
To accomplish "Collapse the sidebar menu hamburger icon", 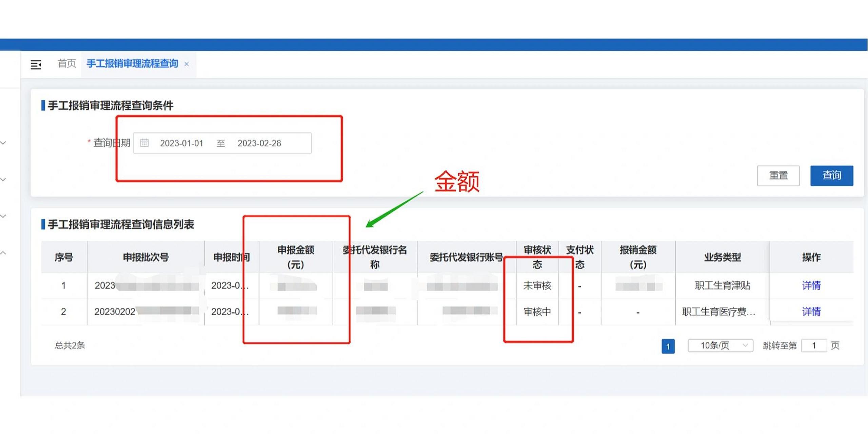I will (x=36, y=64).
